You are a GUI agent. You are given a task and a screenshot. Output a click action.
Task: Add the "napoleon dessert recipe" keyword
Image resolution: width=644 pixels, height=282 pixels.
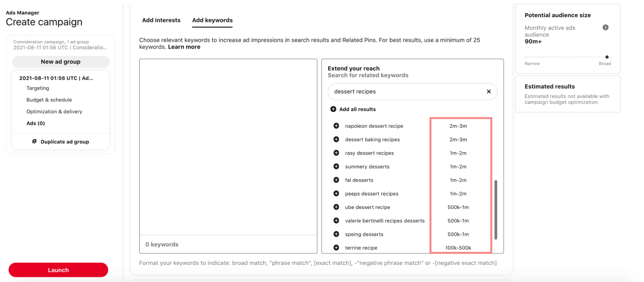tap(336, 125)
